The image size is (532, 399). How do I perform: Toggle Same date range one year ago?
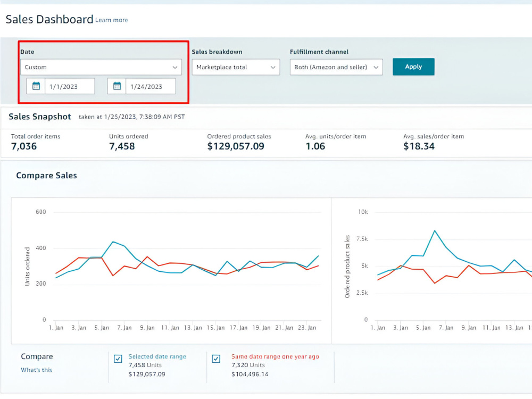click(216, 359)
